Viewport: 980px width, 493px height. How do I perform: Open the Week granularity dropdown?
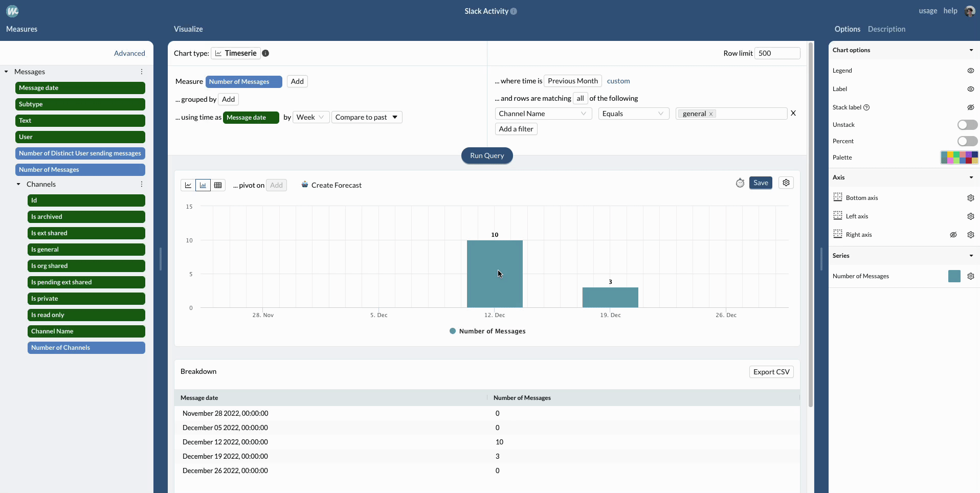click(311, 117)
